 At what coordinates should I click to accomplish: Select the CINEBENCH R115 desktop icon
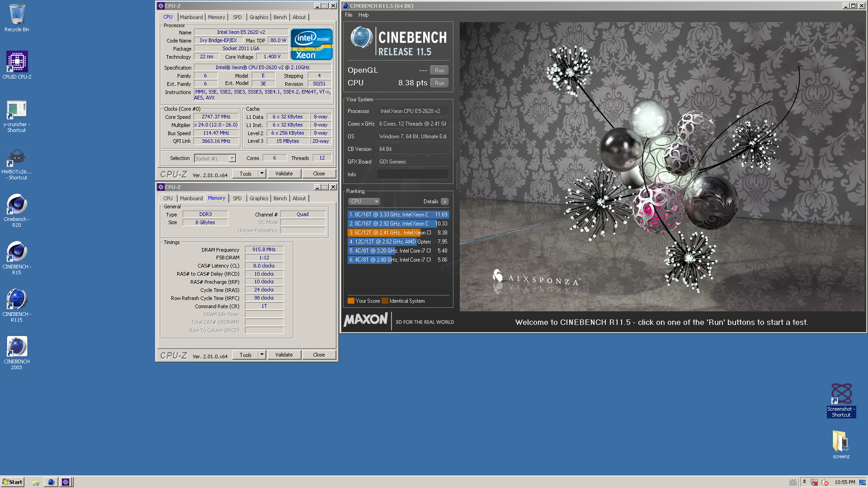[x=17, y=306]
